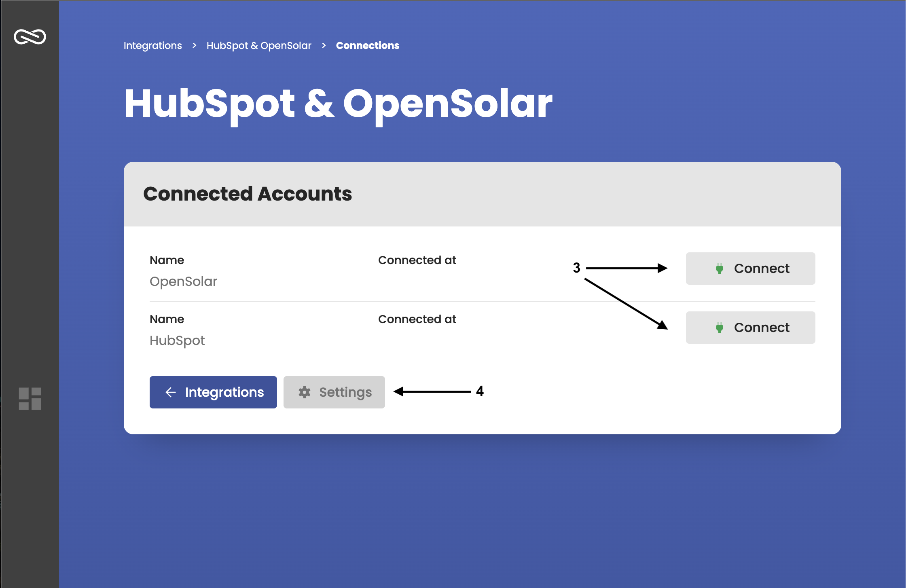The image size is (906, 588).
Task: Click the Connected at label in OpenSolar row
Action: pos(417,260)
